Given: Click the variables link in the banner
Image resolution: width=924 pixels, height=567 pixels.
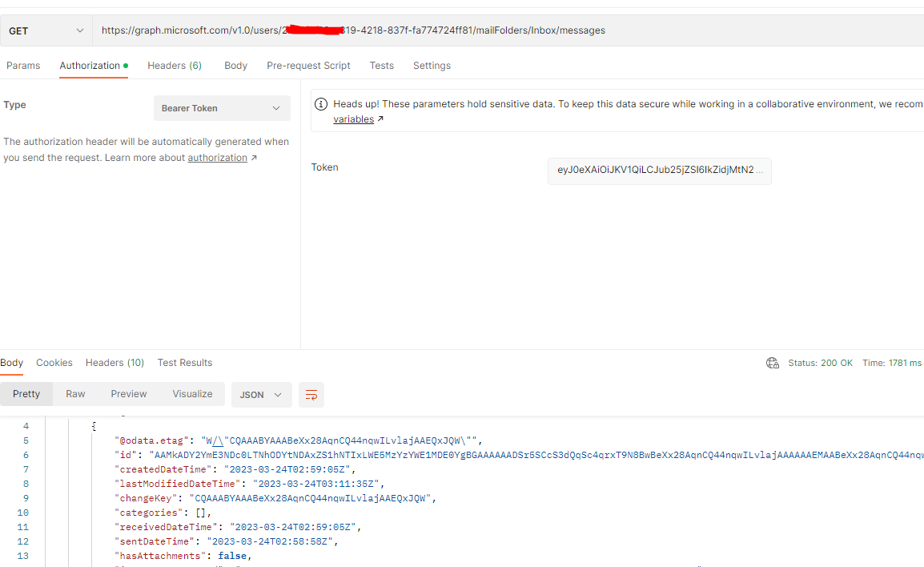Looking at the screenshot, I should pos(353,119).
